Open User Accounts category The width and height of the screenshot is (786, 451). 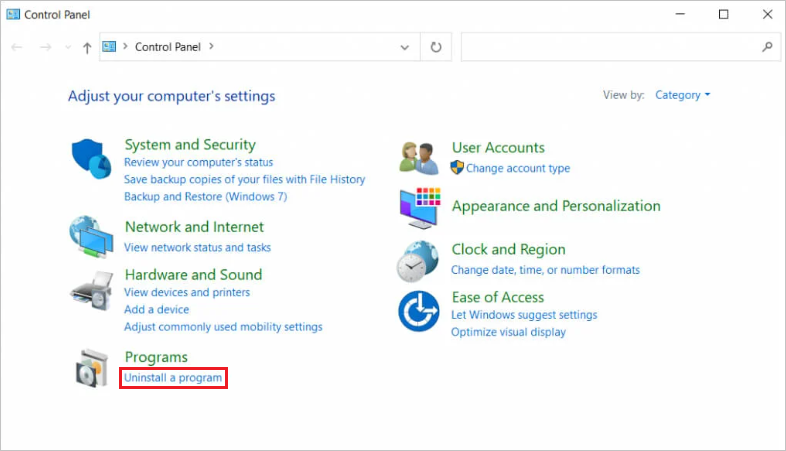tap(498, 148)
